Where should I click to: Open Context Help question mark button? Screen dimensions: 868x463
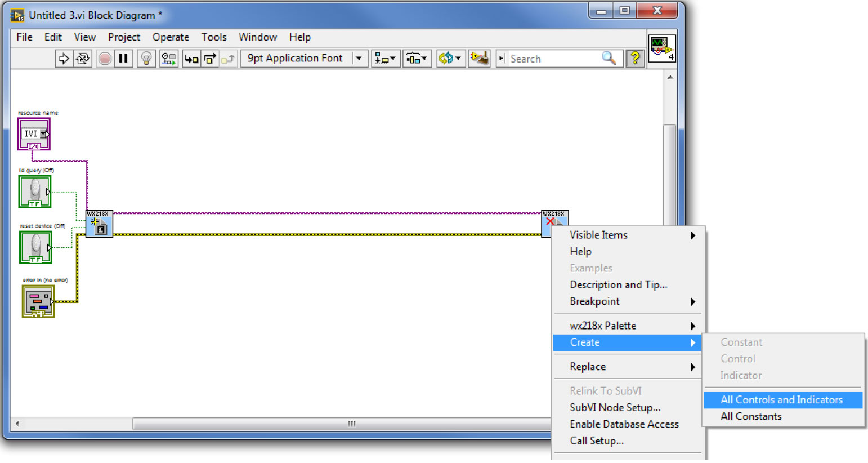pos(635,59)
